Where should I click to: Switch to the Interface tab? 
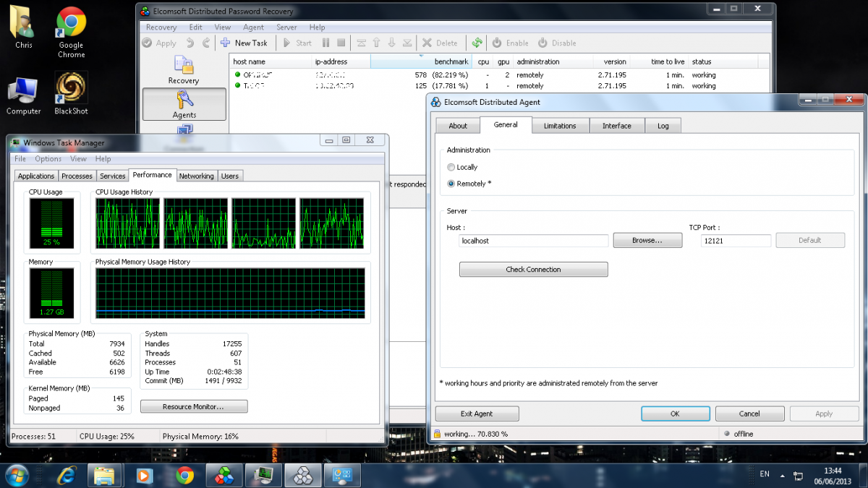click(x=616, y=126)
